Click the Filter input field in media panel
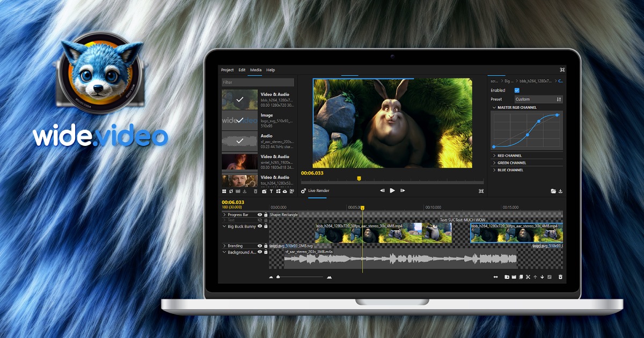The height and width of the screenshot is (338, 644). (258, 83)
